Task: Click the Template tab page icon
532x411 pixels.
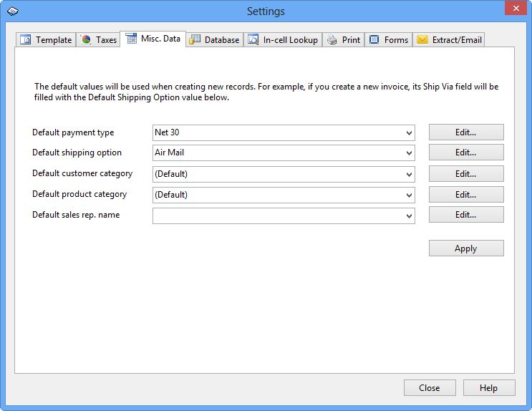Action: click(x=26, y=39)
